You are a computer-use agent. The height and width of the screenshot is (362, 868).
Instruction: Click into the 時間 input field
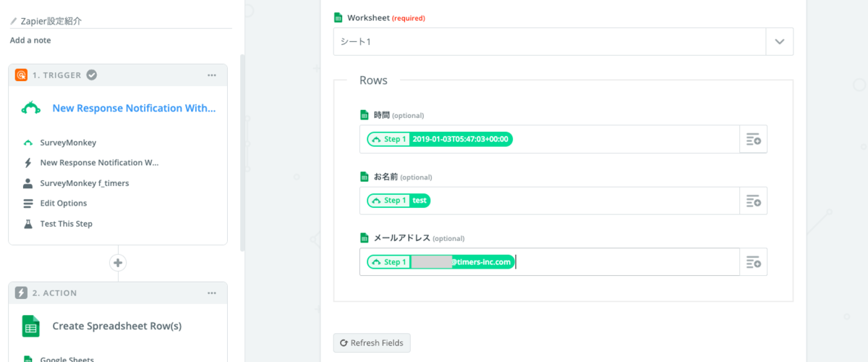click(550, 139)
